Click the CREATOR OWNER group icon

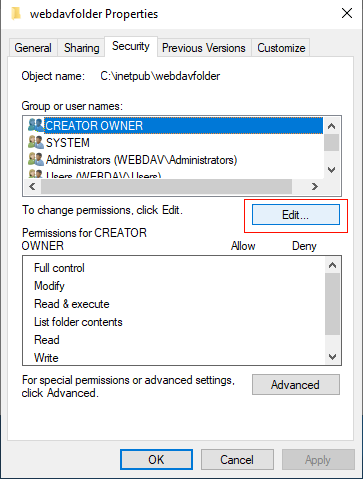pos(36,125)
